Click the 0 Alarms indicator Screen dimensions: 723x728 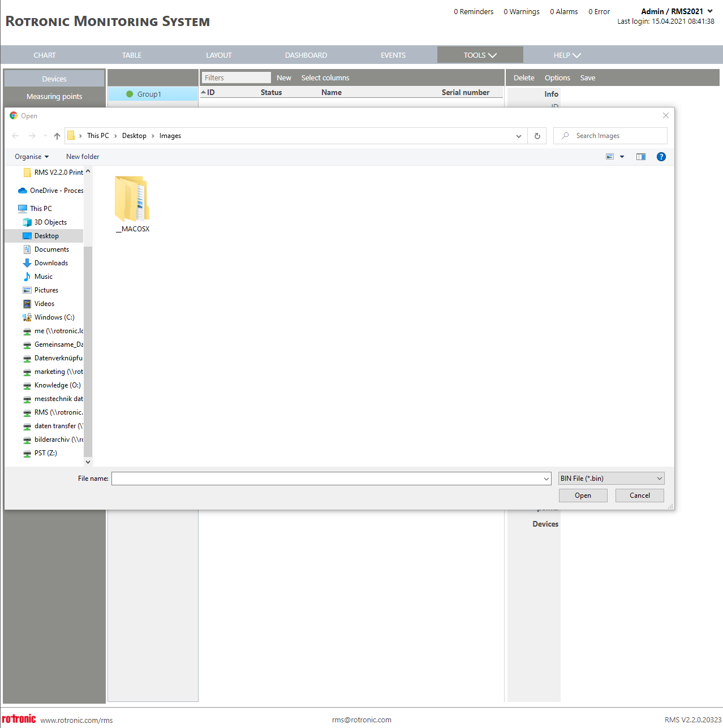[x=564, y=11]
